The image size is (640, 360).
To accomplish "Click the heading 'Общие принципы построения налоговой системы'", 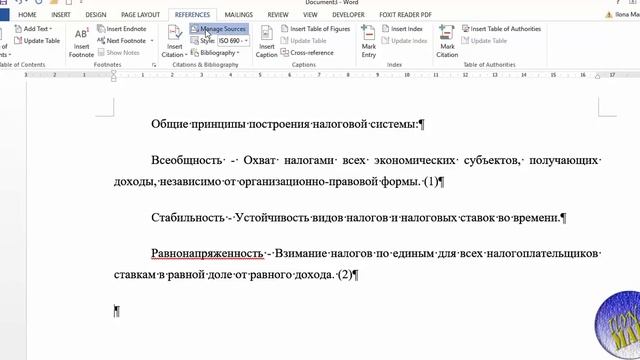I will click(285, 124).
